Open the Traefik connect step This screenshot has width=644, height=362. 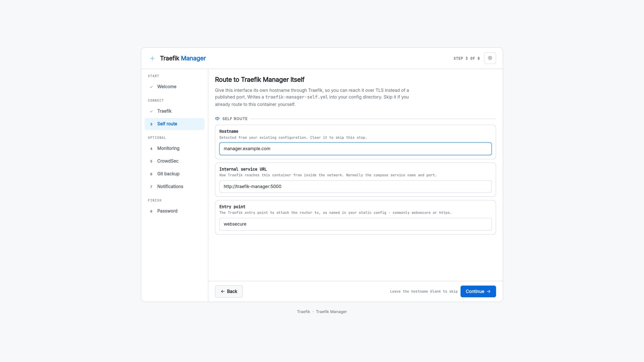click(174, 111)
